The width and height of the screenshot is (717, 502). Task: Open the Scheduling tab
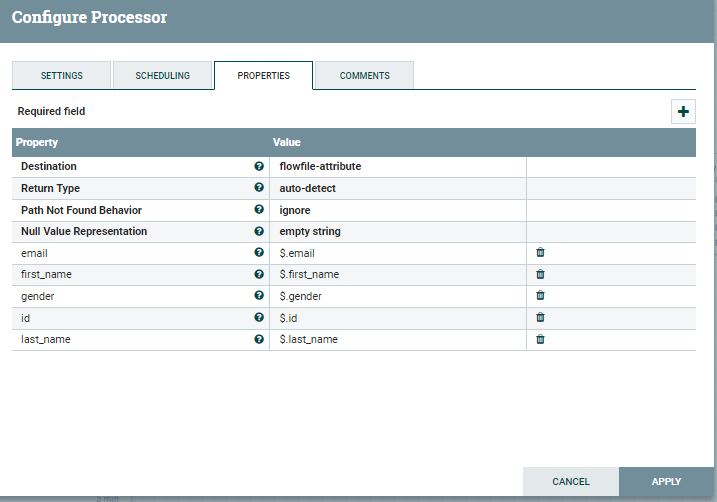(162, 76)
